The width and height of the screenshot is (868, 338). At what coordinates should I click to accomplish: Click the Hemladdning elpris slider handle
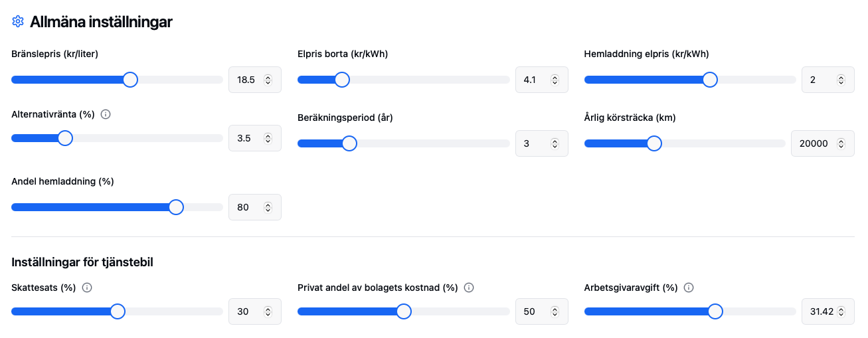pos(710,80)
